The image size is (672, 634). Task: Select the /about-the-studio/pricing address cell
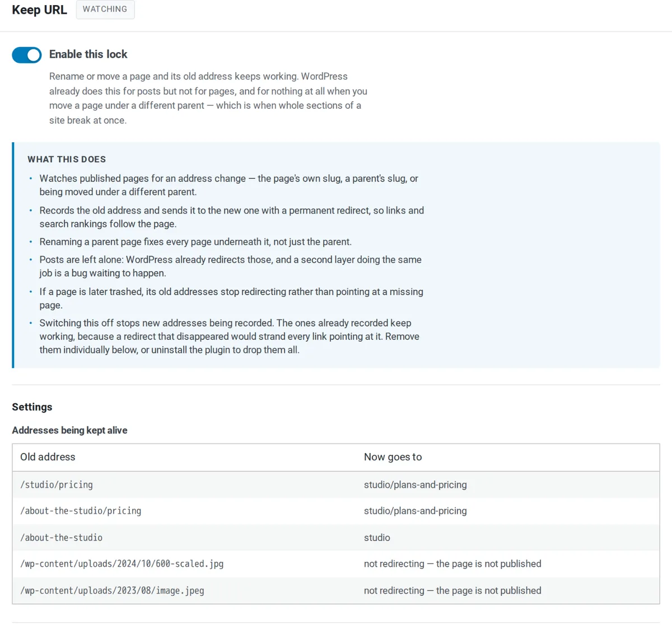[81, 511]
